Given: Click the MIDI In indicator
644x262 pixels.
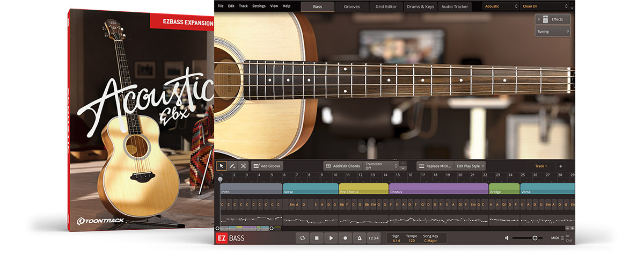Looking at the screenshot, I should coord(568,236).
